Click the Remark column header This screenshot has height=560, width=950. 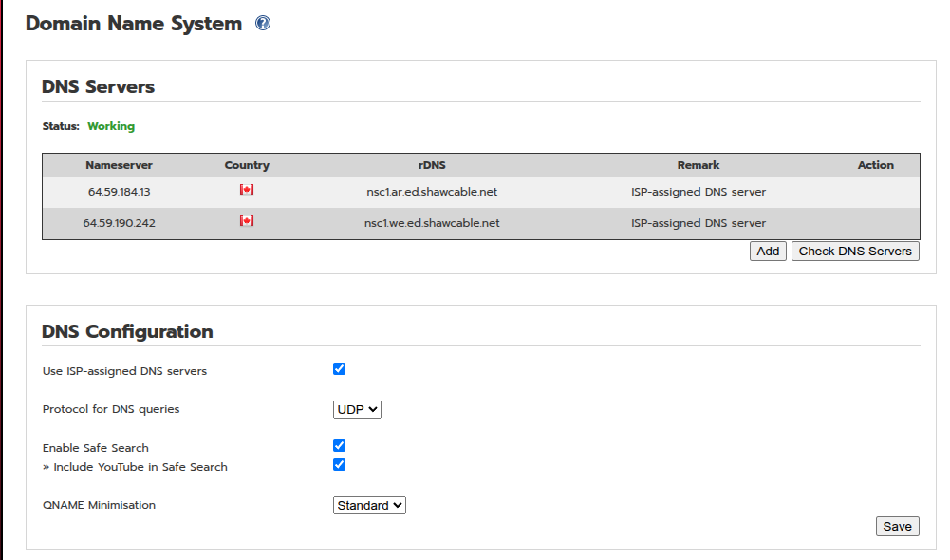(698, 165)
